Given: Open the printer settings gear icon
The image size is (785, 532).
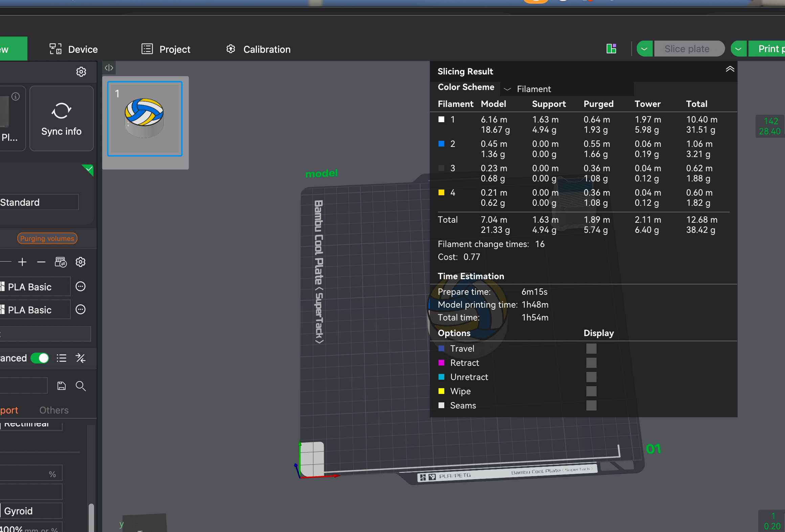Looking at the screenshot, I should [x=81, y=72].
